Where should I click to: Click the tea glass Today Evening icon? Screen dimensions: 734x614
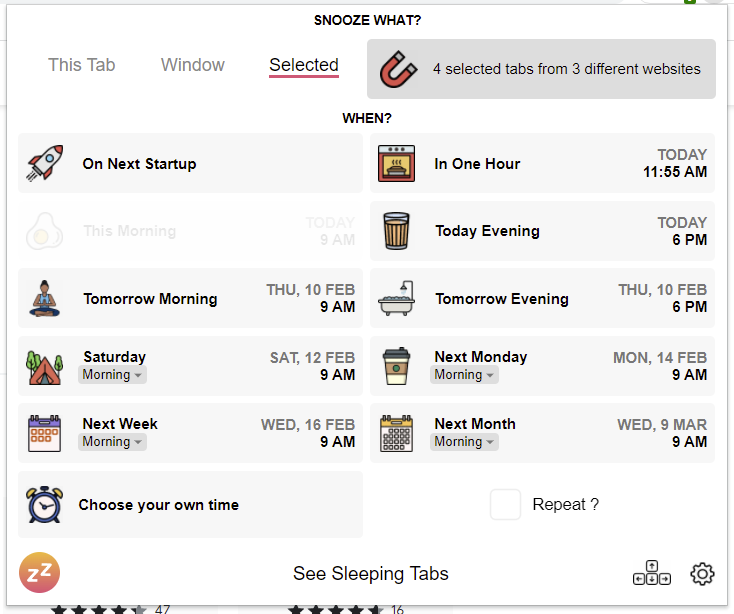click(x=396, y=231)
